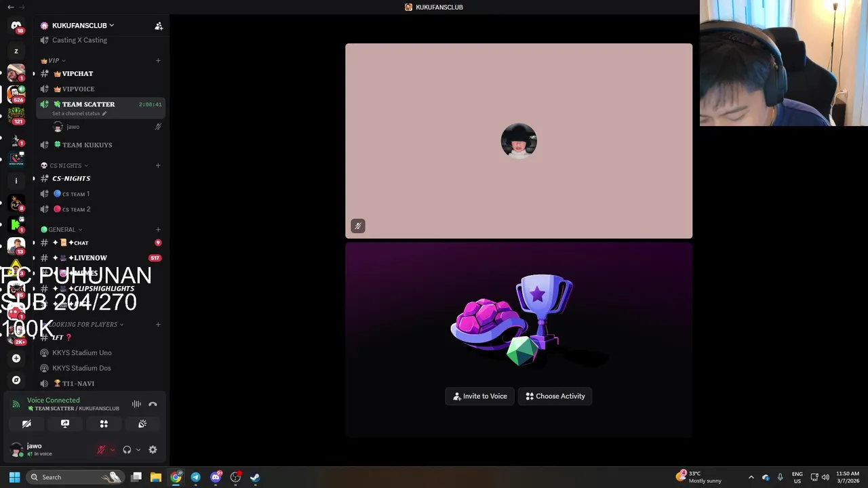
Task: Open Windows Start menu
Action: pos(14,477)
